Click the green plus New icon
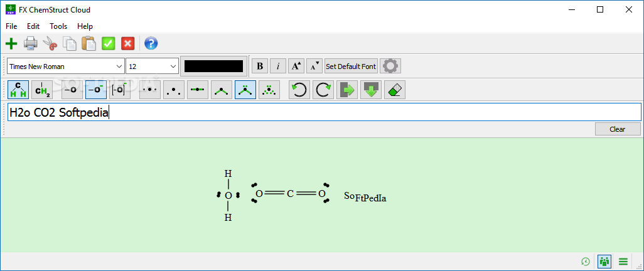 11,43
